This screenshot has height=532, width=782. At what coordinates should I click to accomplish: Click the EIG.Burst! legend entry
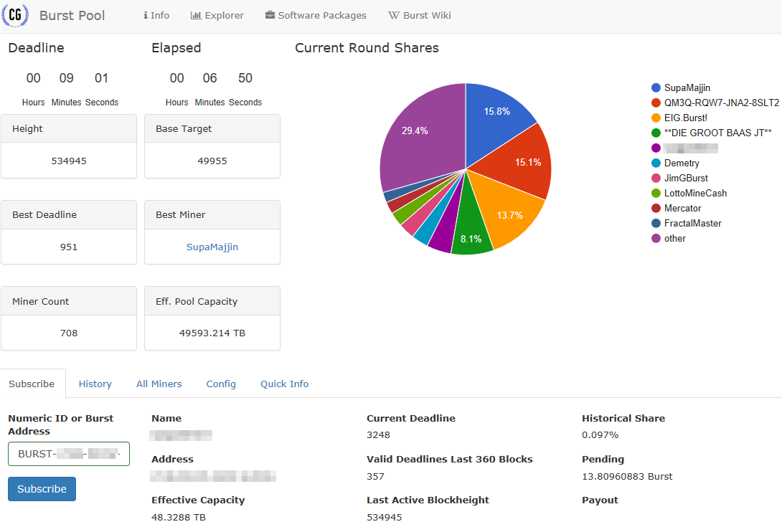point(685,118)
